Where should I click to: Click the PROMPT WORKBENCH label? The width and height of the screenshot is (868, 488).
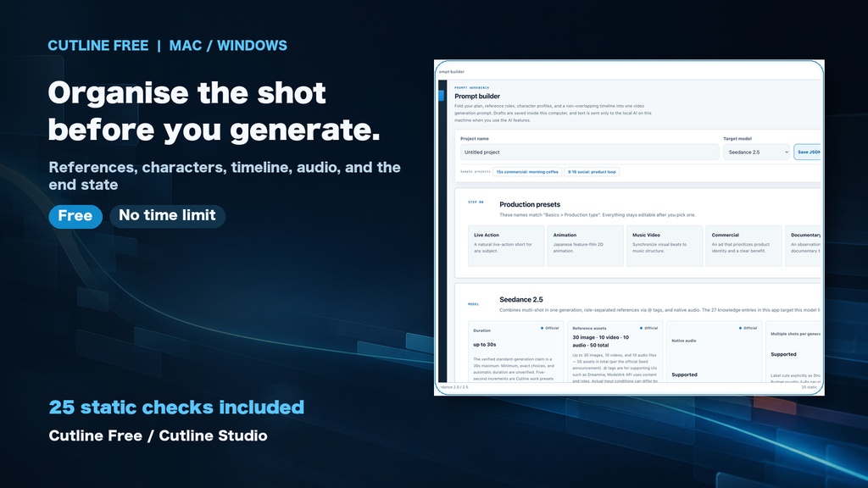tap(471, 87)
